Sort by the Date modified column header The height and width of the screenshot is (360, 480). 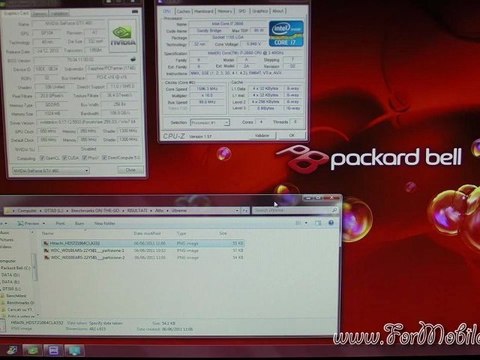click(x=147, y=233)
